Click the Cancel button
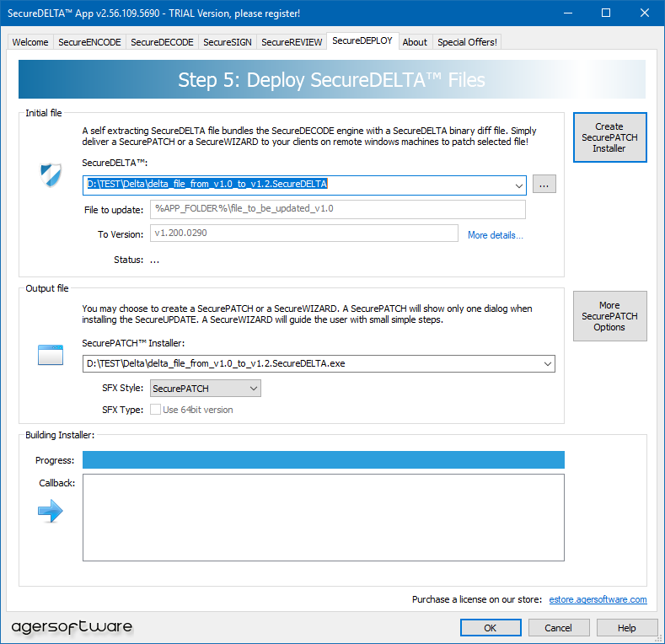665x644 pixels. pos(559,627)
